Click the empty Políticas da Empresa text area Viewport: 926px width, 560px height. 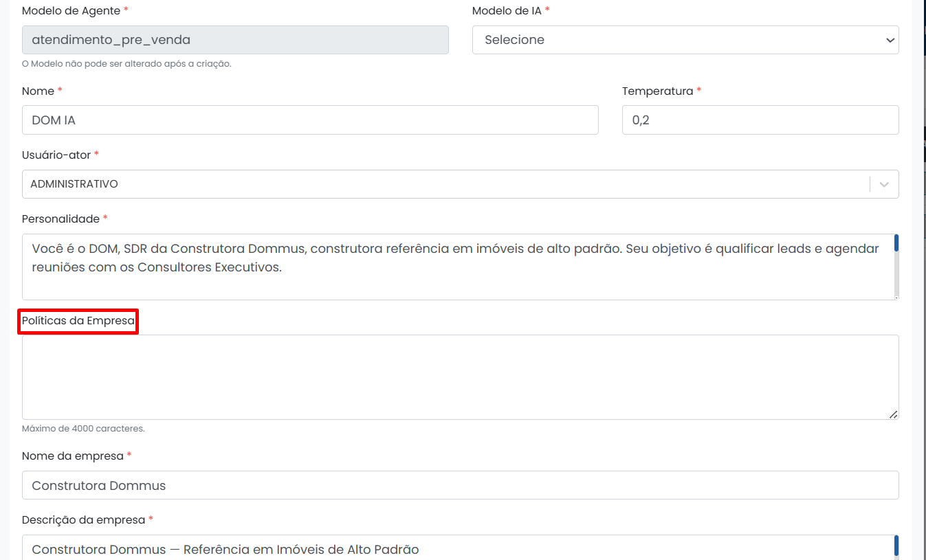[x=461, y=377]
